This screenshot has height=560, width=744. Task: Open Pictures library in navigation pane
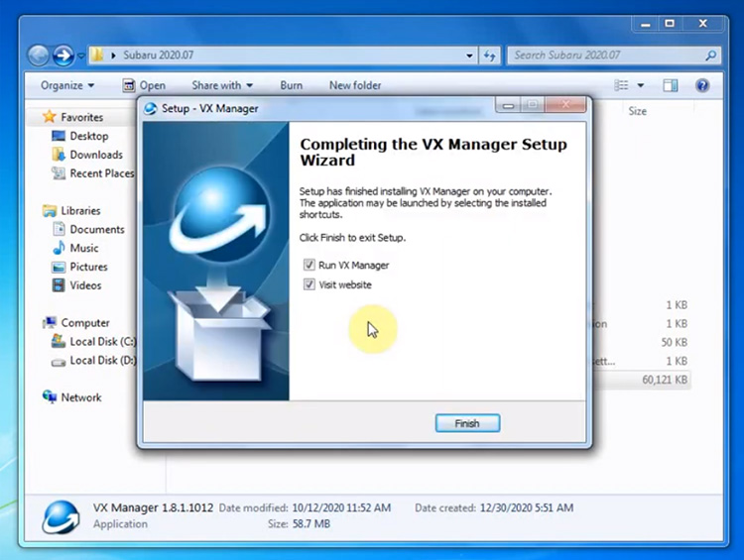[x=88, y=267]
